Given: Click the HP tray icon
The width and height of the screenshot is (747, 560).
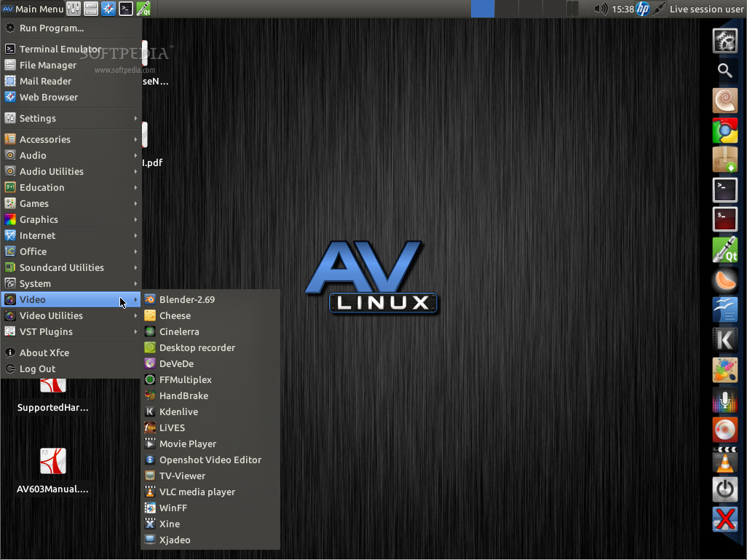Looking at the screenshot, I should pyautogui.click(x=643, y=9).
